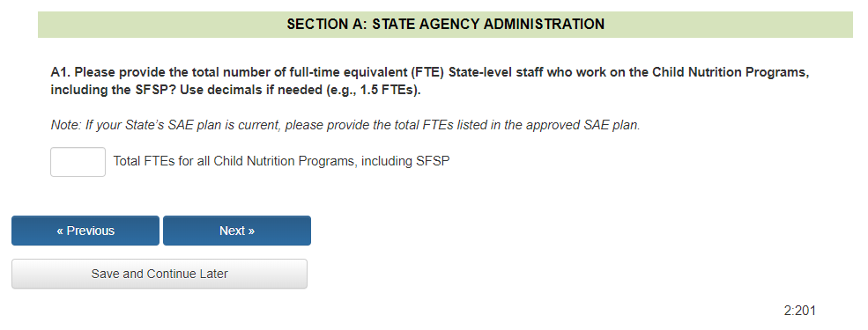Click the A1 question bold text

[429, 82]
